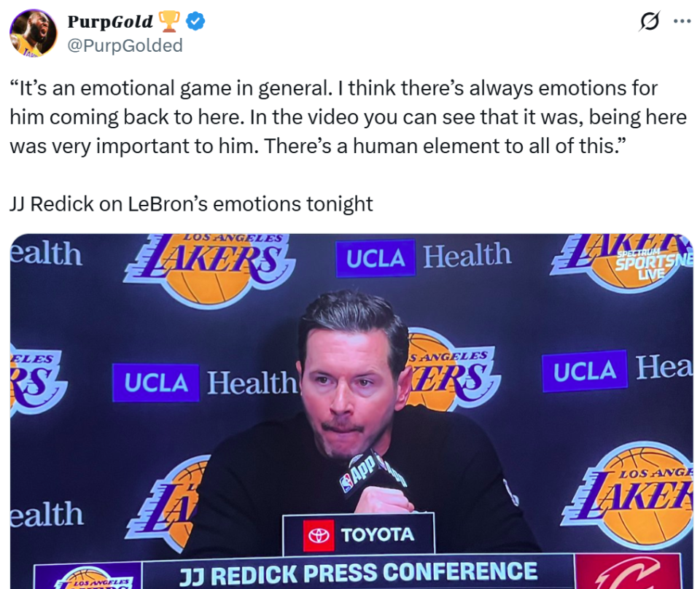Click the @PurpGolded handle

(x=125, y=45)
